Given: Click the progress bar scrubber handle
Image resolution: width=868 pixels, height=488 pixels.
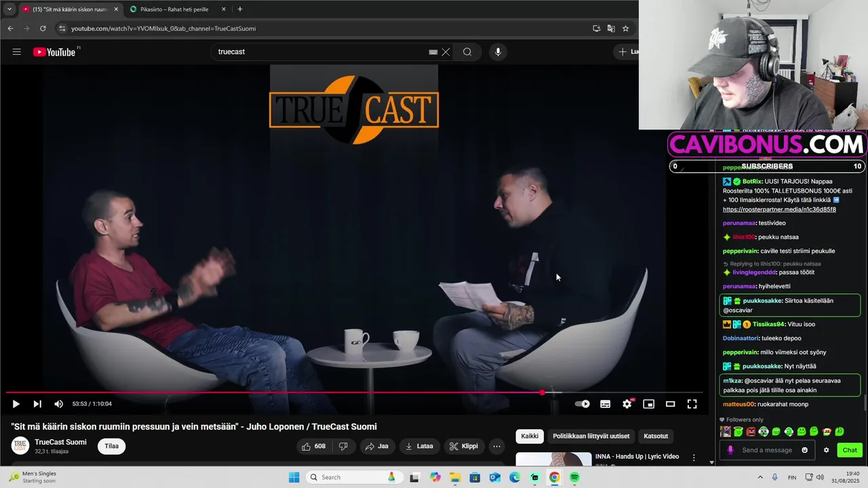Looking at the screenshot, I should 542,392.
